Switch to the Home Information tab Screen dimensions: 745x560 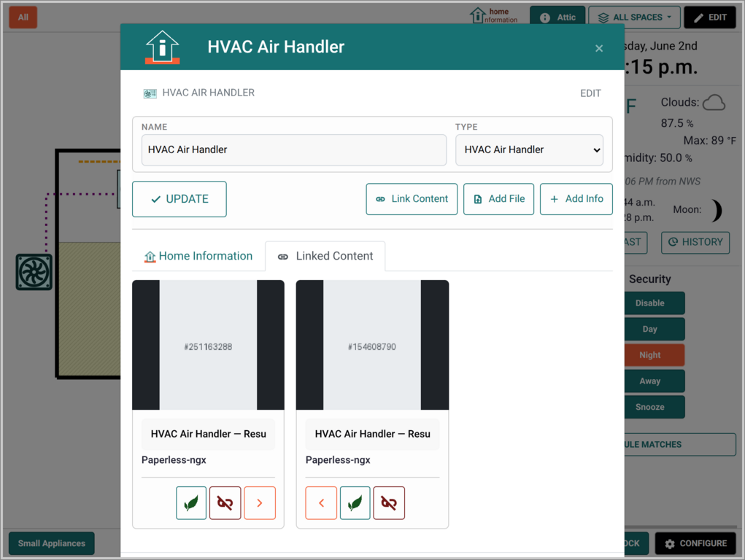198,256
